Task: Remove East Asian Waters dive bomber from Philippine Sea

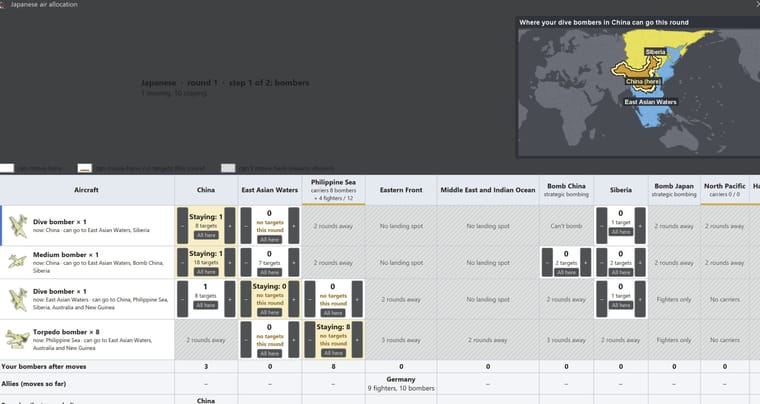Action: click(x=310, y=299)
